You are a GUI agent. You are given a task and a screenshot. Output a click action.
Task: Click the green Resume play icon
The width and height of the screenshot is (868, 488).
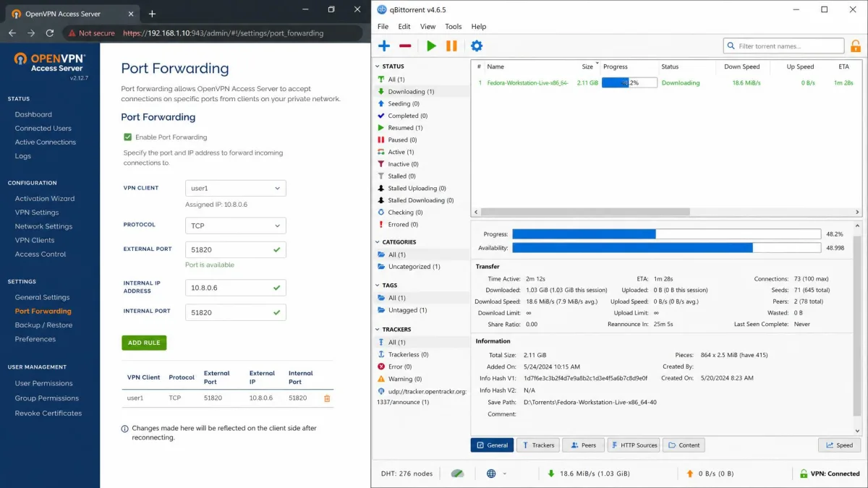click(431, 46)
